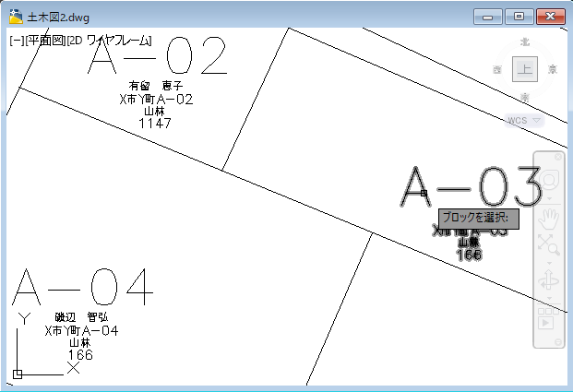The width and height of the screenshot is (573, 392).
Task: Click address text X市Y町A-04
Action: 81,331
